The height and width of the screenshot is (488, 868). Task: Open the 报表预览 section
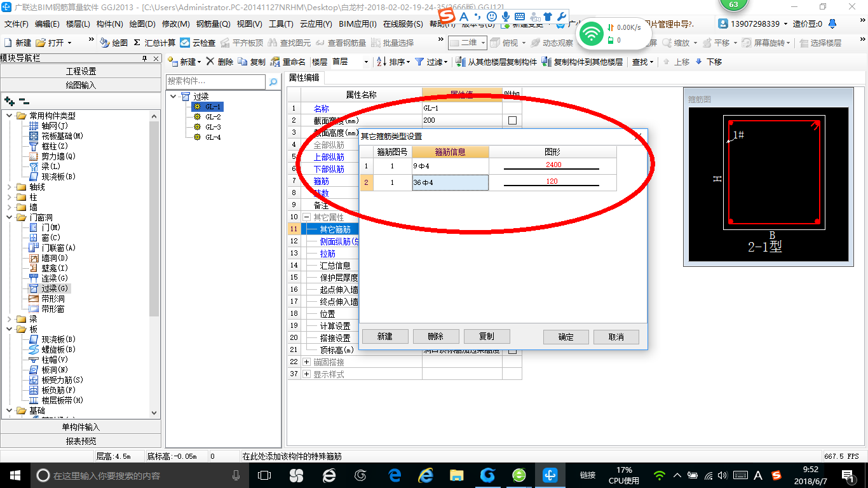point(81,441)
